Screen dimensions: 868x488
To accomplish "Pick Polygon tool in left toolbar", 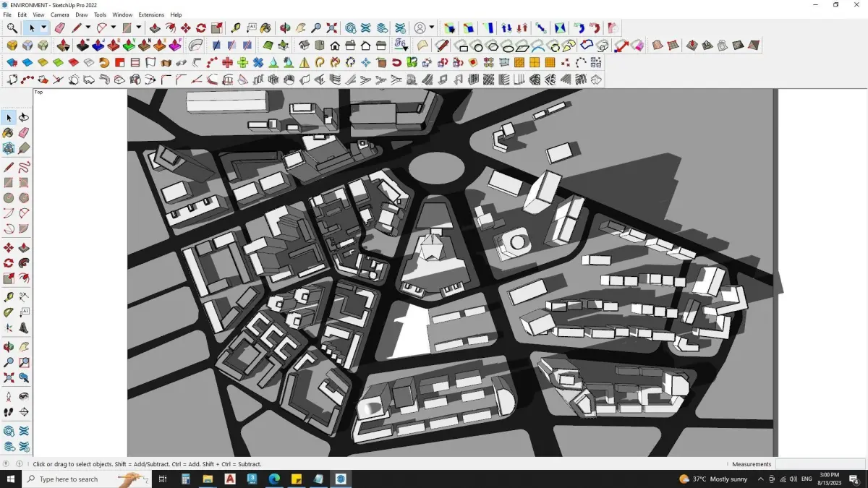I will point(24,197).
